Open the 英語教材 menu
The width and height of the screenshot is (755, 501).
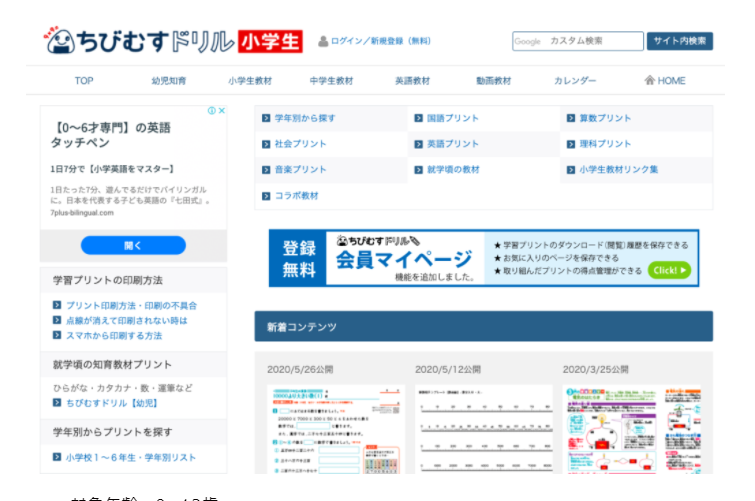[412, 81]
